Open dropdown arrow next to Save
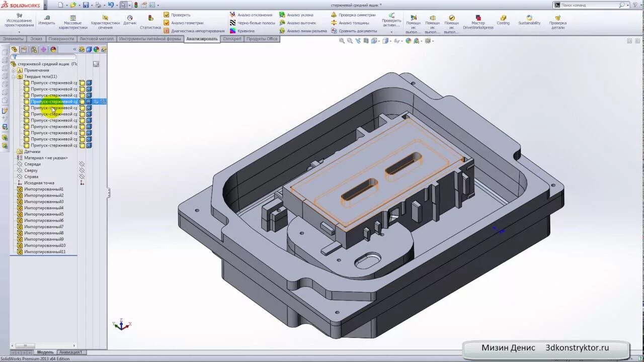 click(x=92, y=5)
